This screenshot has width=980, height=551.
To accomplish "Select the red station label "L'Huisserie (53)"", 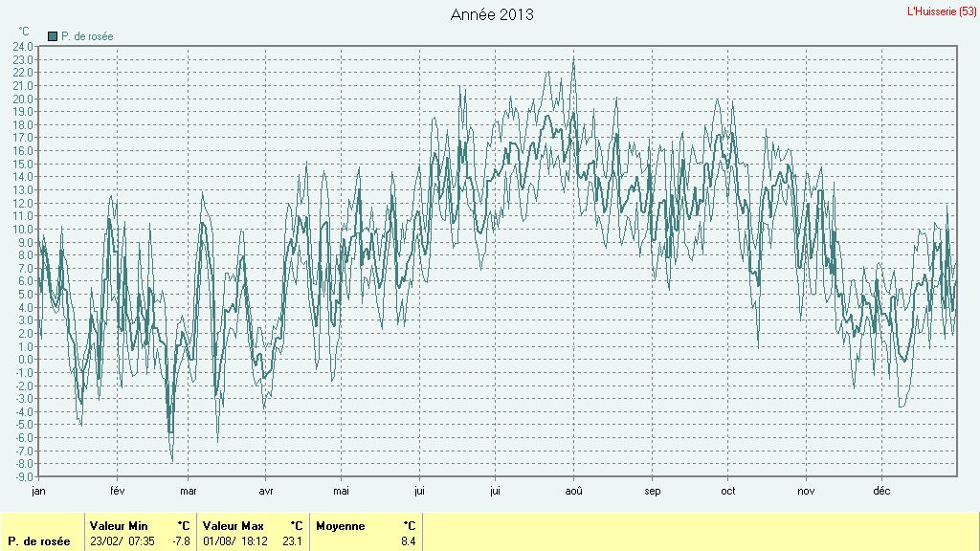I will [942, 11].
